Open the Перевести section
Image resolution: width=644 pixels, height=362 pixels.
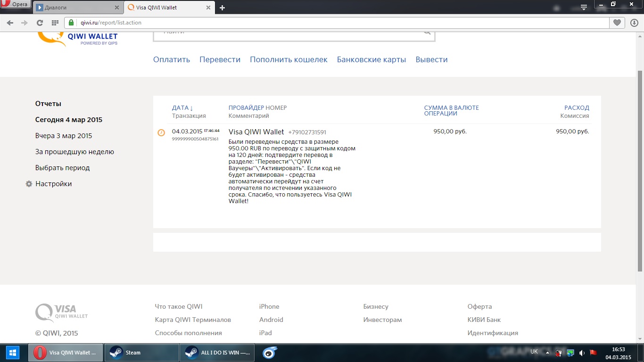pos(220,59)
